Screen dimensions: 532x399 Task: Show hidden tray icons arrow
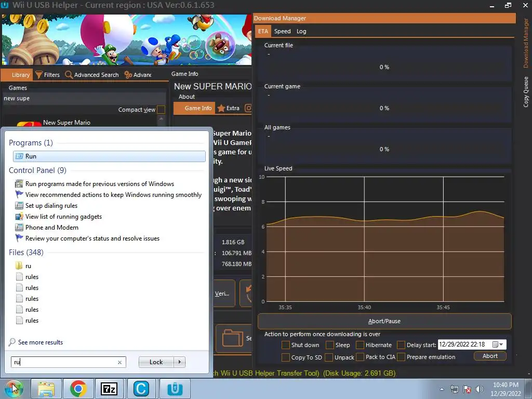tap(442, 389)
